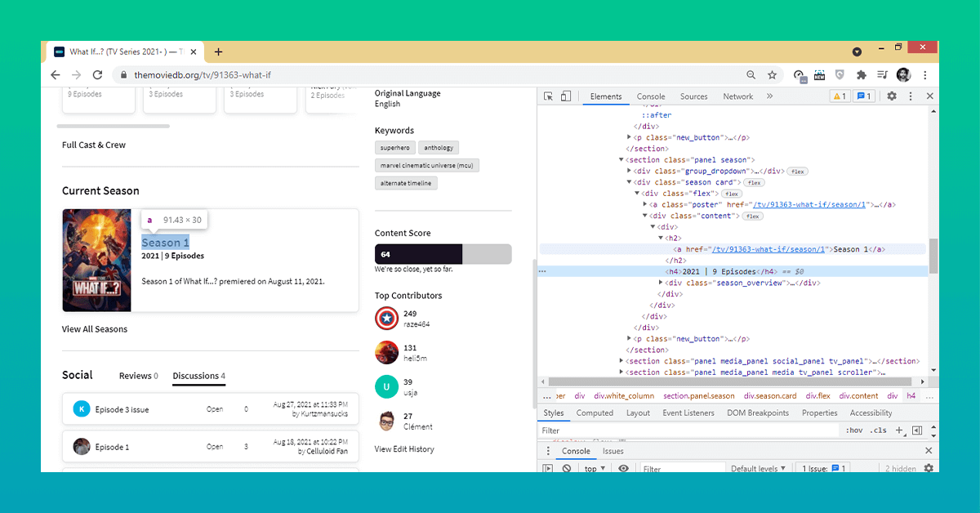980x513 pixels.
Task: Close the DevTools panel
Action: click(929, 96)
